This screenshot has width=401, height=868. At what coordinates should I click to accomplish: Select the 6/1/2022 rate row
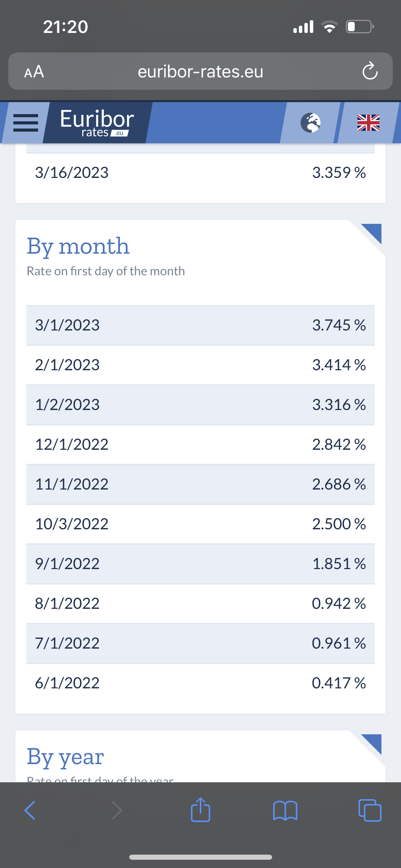coord(200,683)
